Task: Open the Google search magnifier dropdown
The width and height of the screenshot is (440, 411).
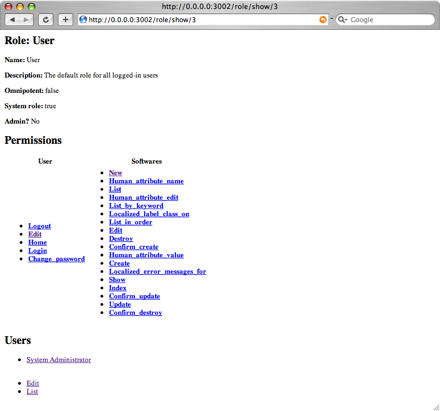Action: pos(342,20)
